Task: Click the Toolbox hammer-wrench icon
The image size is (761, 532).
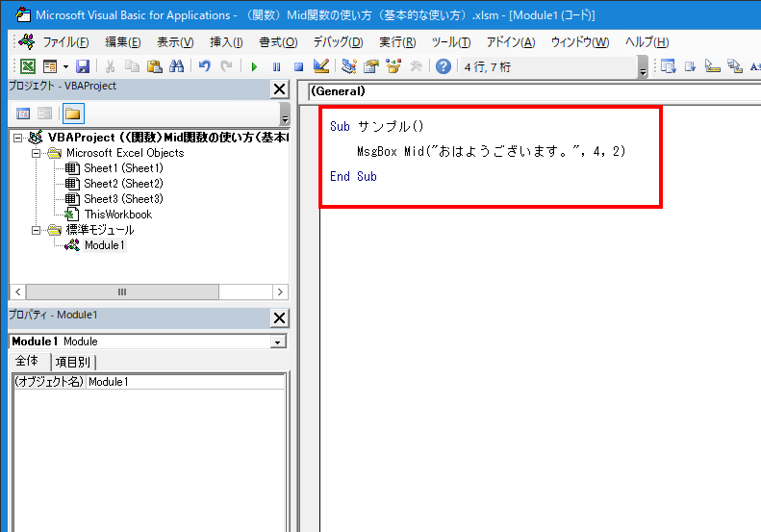Action: coord(416,66)
